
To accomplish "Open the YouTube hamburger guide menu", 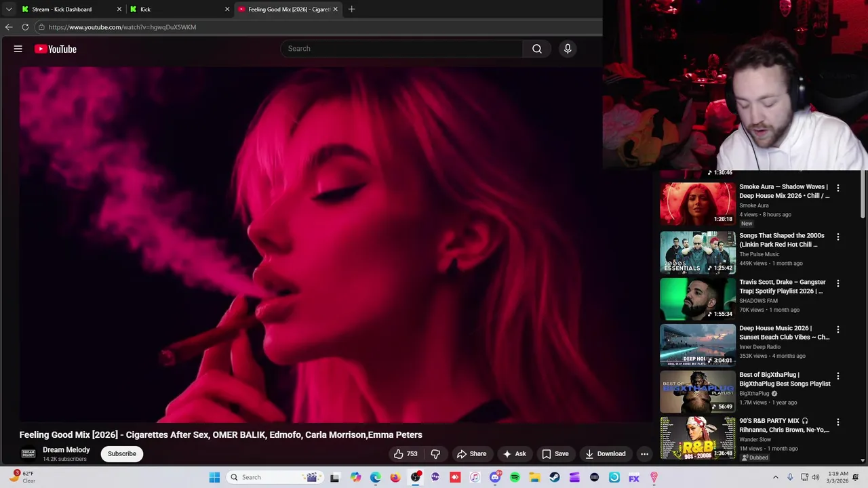I will 18,49.
